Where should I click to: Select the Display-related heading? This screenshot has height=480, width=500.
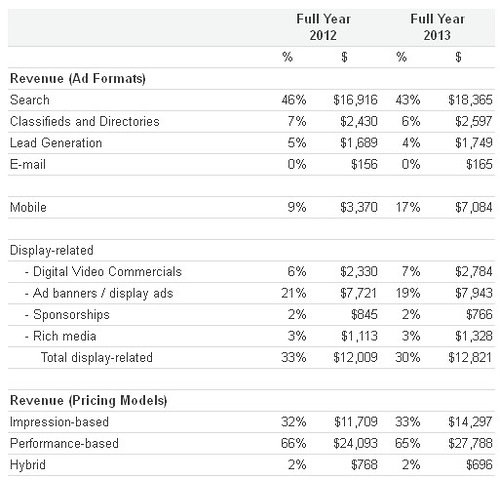click(x=52, y=250)
